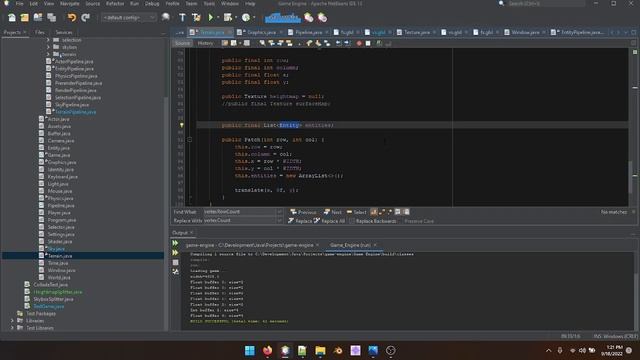This screenshot has width=640, height=360.
Task: Expand the Libraries node
Action: tap(12, 321)
